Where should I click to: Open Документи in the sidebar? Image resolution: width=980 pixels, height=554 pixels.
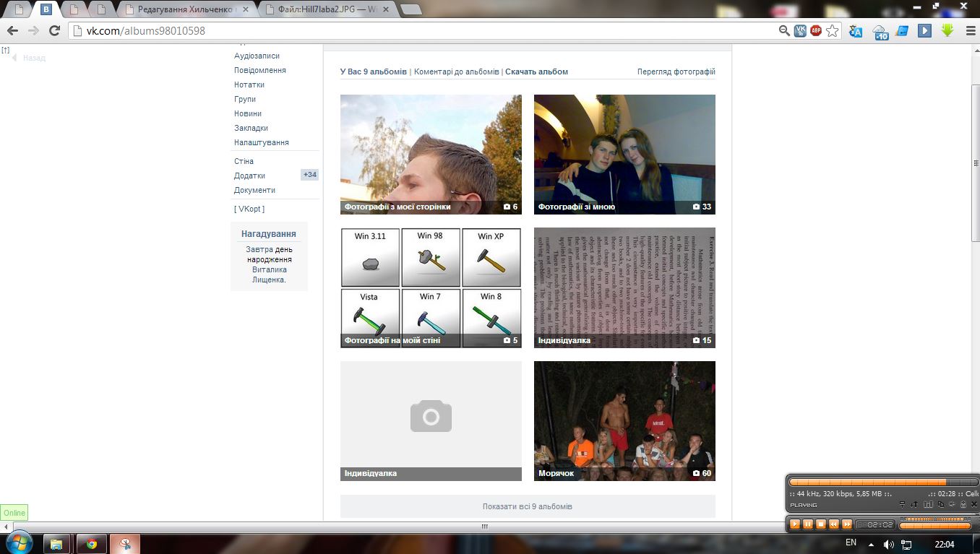[254, 190]
